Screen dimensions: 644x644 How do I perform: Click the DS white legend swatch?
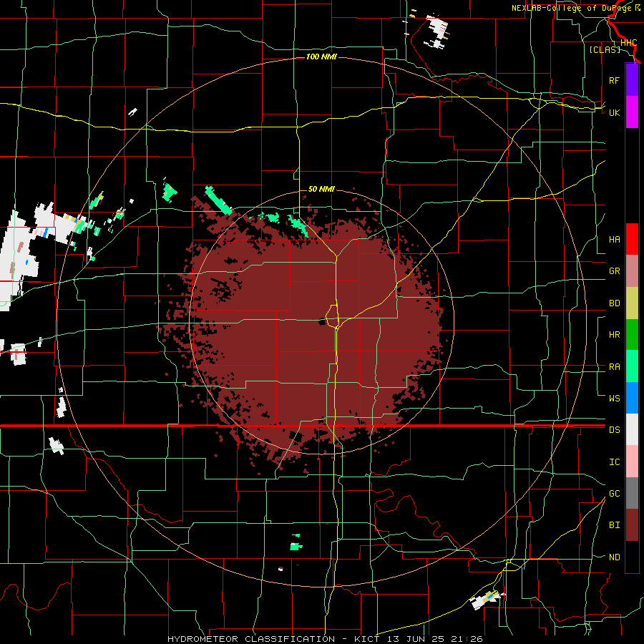point(632,429)
